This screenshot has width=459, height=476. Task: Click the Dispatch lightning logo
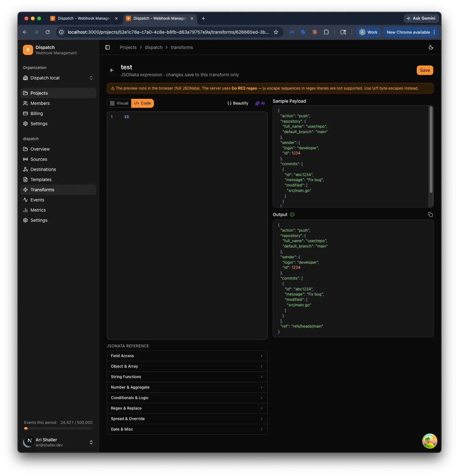[x=28, y=50]
